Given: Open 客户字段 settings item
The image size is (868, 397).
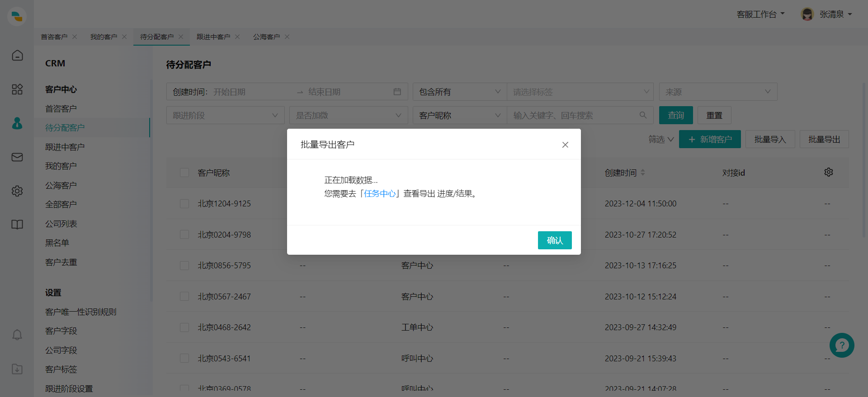Looking at the screenshot, I should tap(61, 331).
